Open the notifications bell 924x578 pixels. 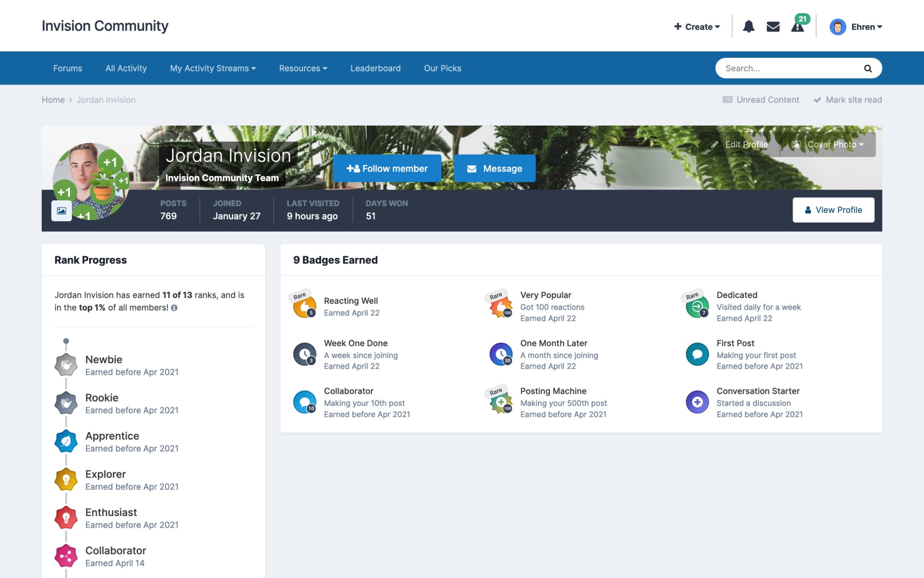(748, 27)
